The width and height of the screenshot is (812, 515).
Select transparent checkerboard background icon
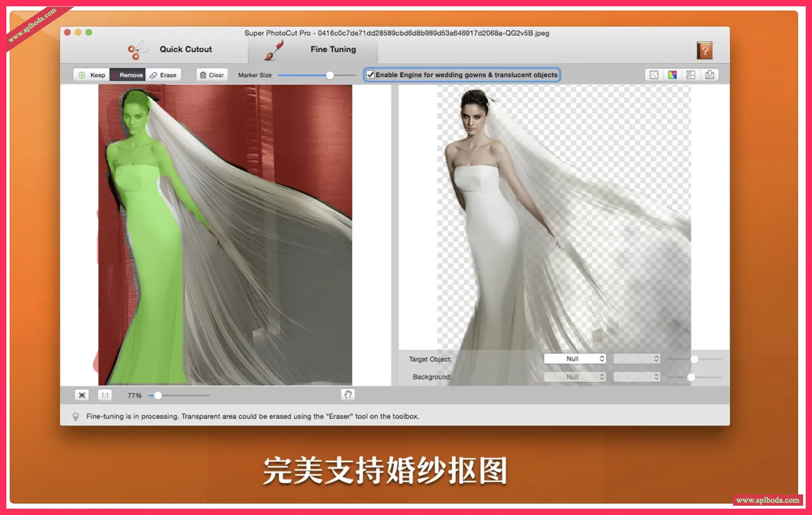(x=654, y=75)
